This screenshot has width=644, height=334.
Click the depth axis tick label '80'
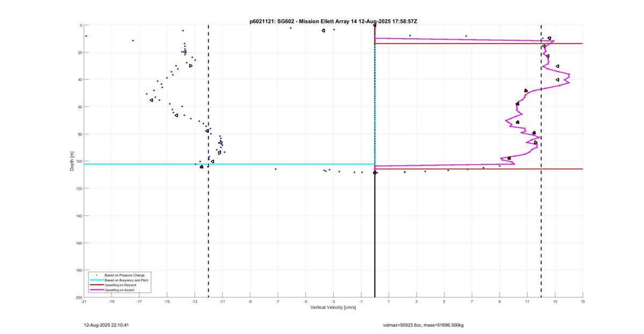coord(79,134)
